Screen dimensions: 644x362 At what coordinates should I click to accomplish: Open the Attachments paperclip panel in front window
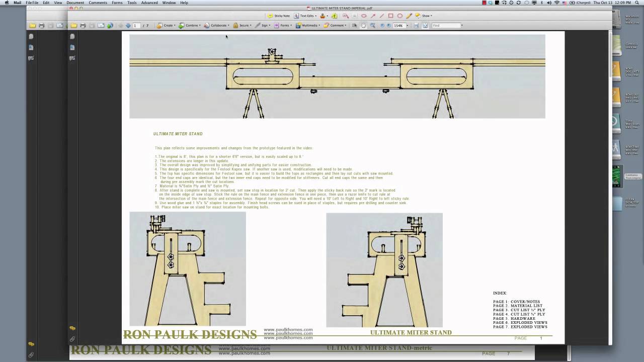pos(72,339)
